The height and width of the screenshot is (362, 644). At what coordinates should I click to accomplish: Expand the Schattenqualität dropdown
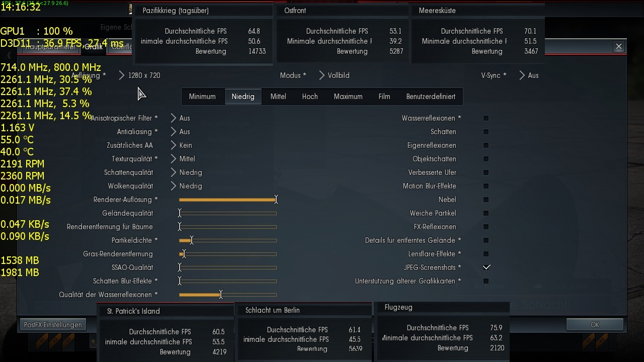[x=187, y=172]
